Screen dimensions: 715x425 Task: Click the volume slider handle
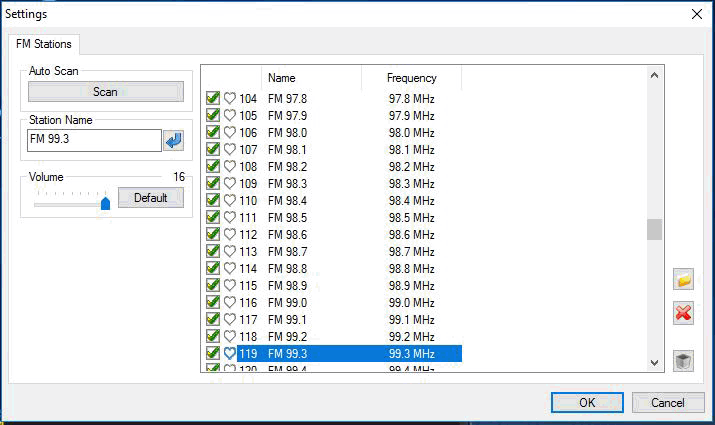coord(105,203)
